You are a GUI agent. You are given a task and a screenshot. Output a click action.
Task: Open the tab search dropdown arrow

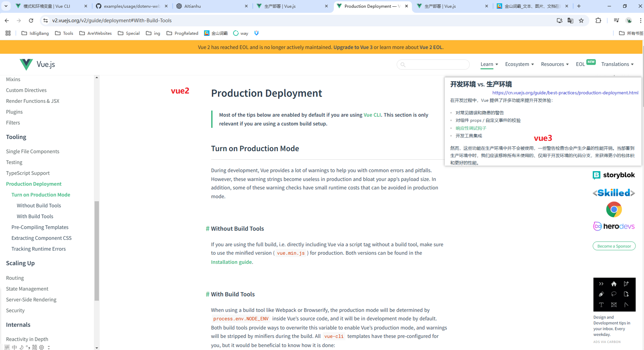6,6
